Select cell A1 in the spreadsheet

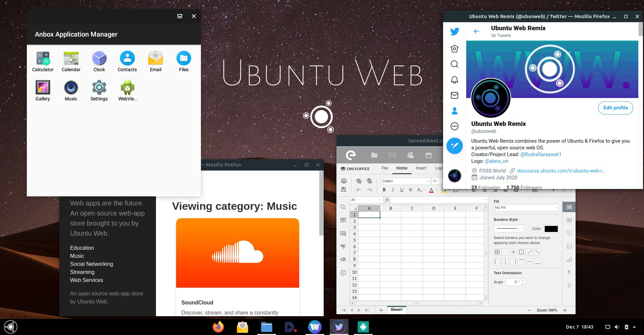pos(369,214)
